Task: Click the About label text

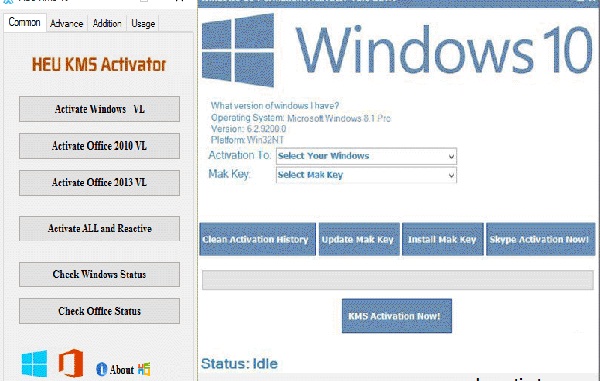Action: [122, 370]
